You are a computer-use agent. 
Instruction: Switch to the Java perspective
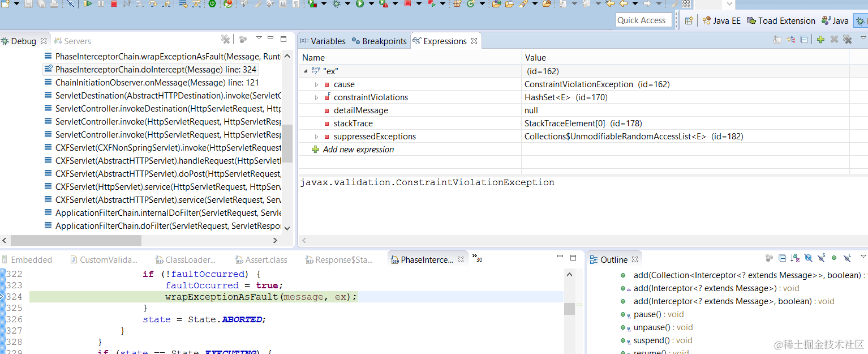pos(835,20)
